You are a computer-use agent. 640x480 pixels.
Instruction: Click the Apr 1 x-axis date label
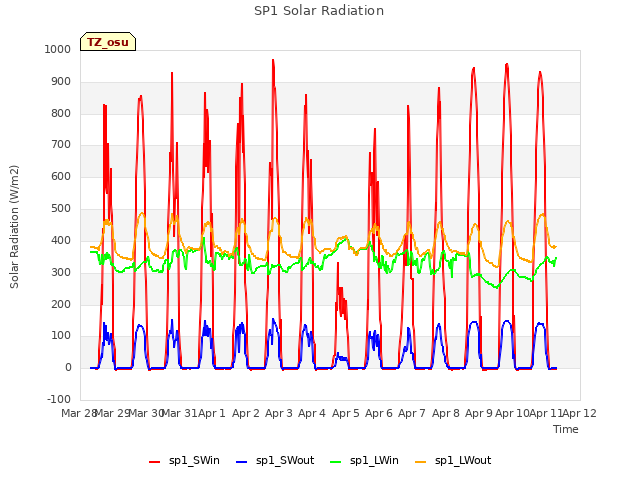[x=212, y=413]
